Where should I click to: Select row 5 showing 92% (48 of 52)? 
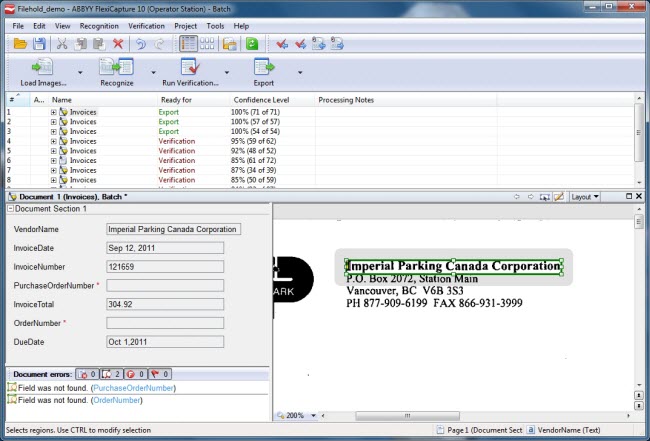319,151
